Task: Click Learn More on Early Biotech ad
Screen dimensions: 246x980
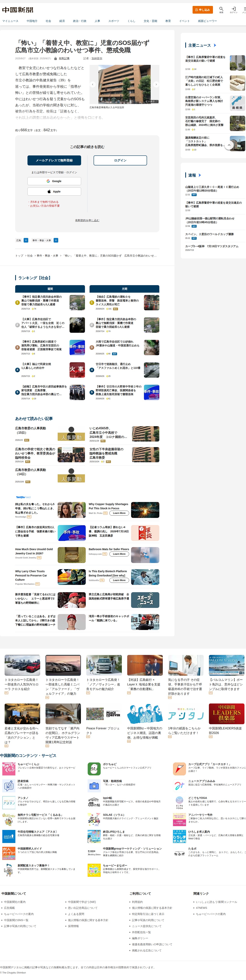Action: click(x=119, y=580)
